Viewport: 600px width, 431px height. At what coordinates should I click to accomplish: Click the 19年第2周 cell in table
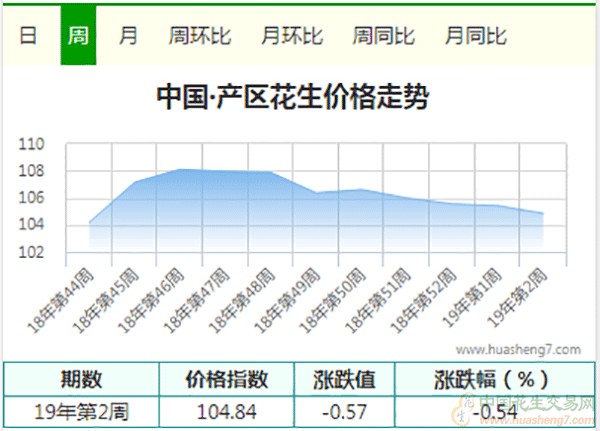tap(80, 411)
